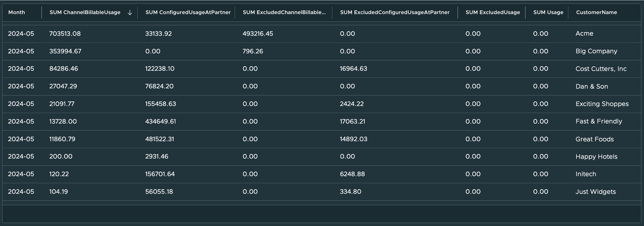Select the Exciting Shoppes cell
The image size is (644, 226).
pos(602,104)
